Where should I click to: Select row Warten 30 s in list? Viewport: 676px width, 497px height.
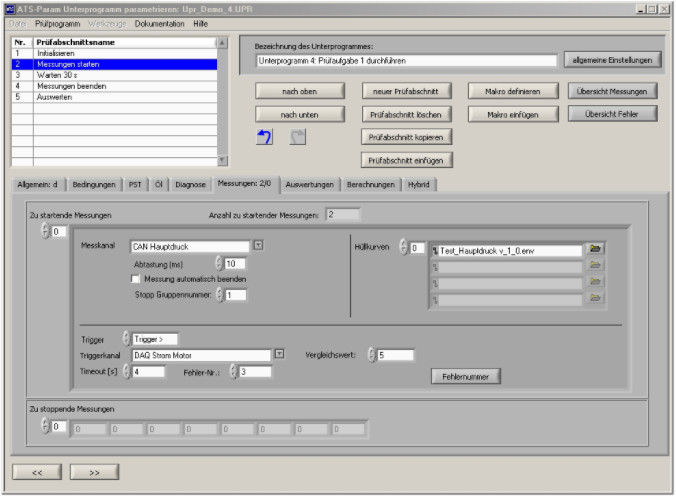[x=114, y=75]
